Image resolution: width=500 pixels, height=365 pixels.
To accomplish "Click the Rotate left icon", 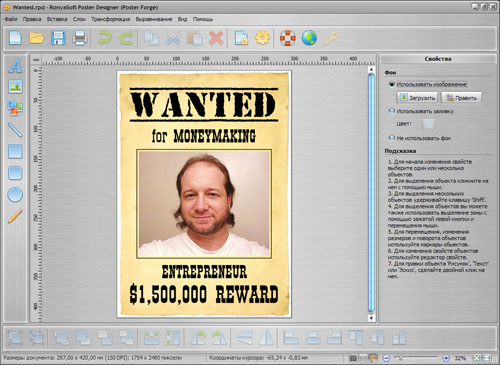I will 198,337.
